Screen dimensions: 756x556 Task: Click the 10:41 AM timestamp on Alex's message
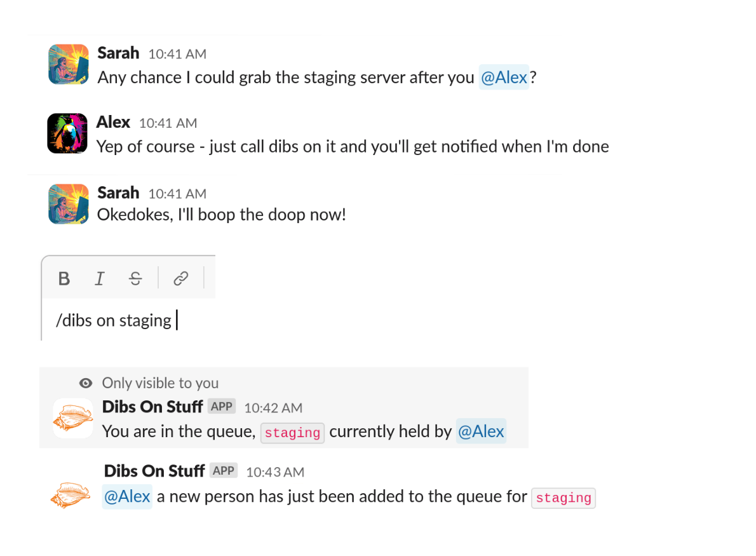pyautogui.click(x=168, y=123)
